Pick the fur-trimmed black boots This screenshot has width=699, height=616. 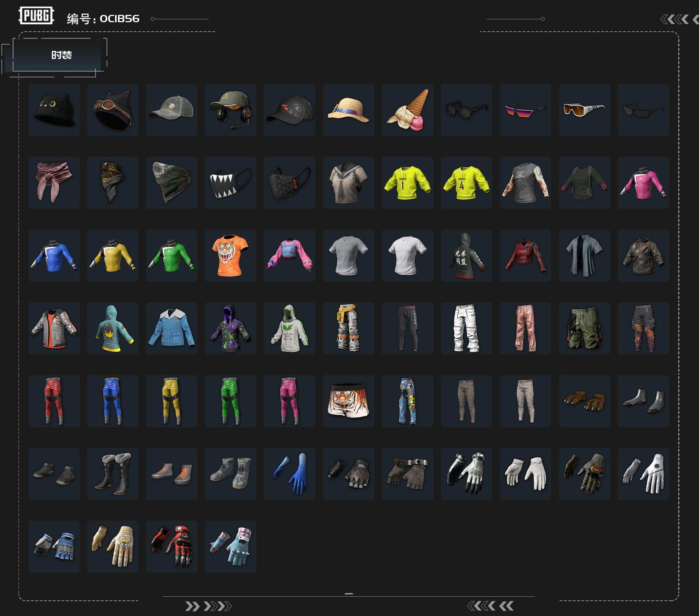click(x=112, y=474)
